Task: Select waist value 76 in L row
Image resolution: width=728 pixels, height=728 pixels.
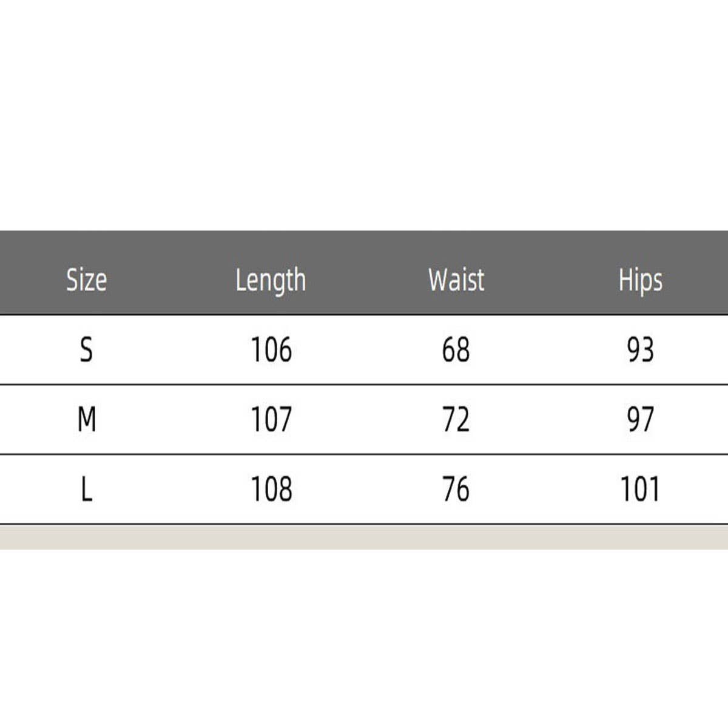Action: 456,489
